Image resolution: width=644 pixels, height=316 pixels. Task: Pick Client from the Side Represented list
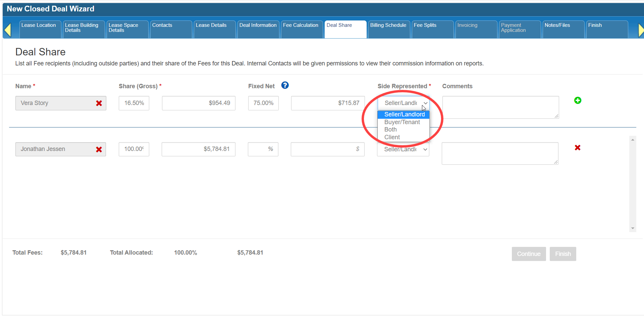[392, 137]
